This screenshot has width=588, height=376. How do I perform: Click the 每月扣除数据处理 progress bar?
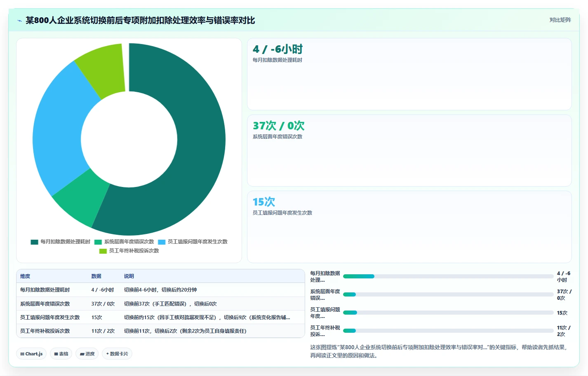tap(448, 276)
